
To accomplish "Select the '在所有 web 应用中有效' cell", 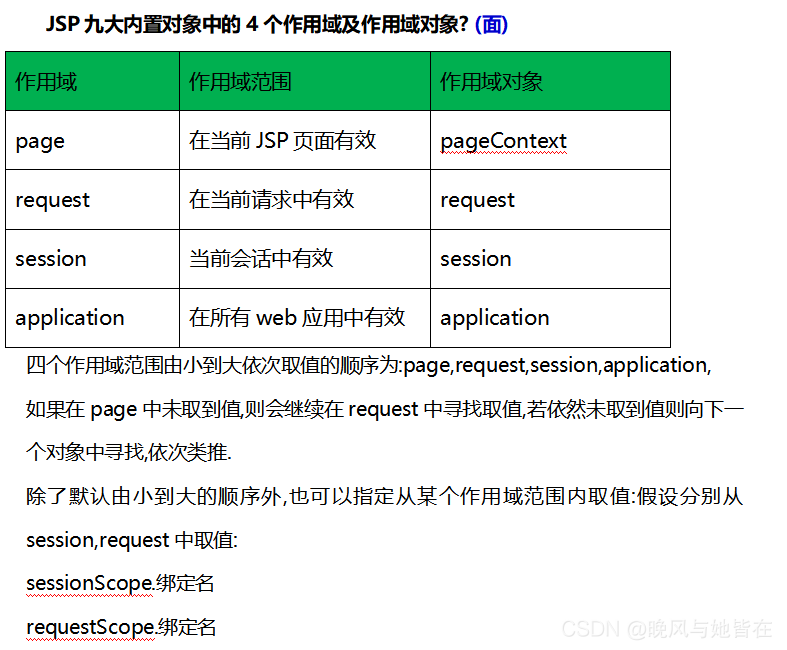I will pos(305,318).
